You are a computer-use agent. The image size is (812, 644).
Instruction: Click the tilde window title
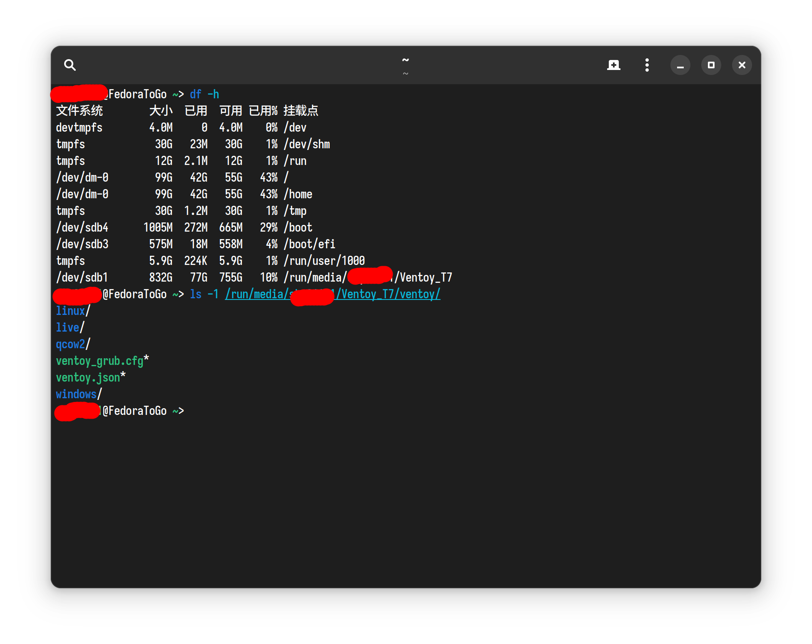pos(405,61)
